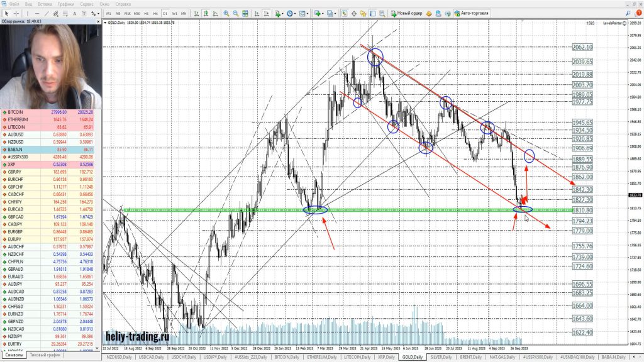Image resolution: width=644 pixels, height=362 pixels.
Task: Click the Zoom In magnifier icon
Action: tap(226, 13)
